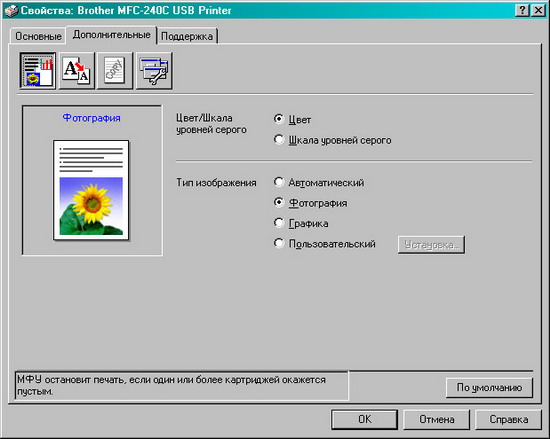Open the Поддержка tab
The width and height of the screenshot is (550, 439).
pos(187,36)
